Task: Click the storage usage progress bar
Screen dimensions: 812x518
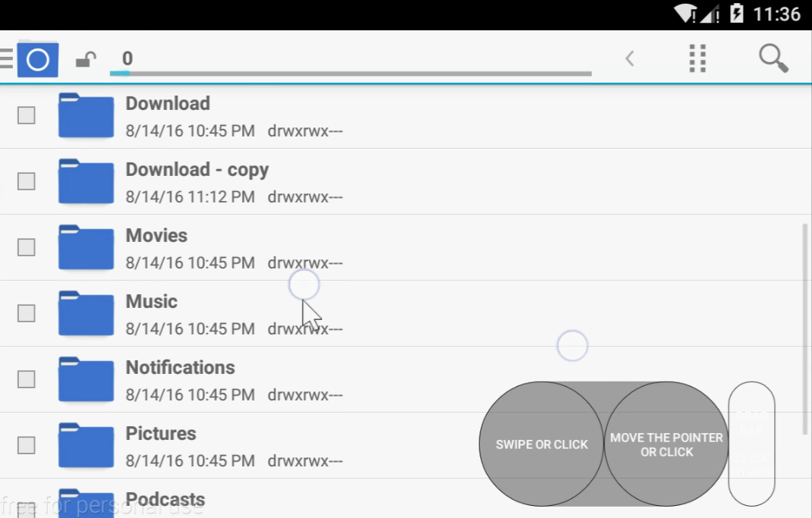Action: pos(351,74)
